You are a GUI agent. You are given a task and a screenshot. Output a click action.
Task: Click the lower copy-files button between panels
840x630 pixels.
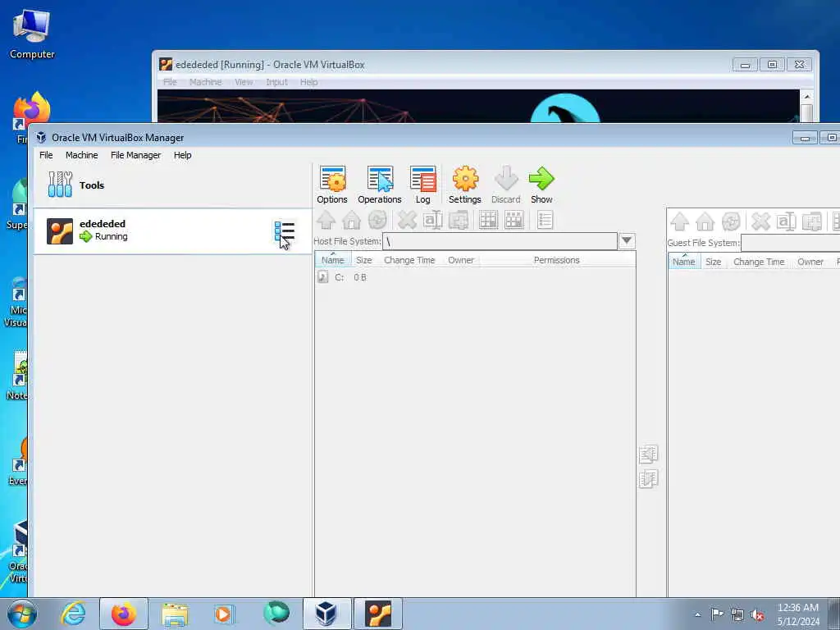pyautogui.click(x=648, y=479)
